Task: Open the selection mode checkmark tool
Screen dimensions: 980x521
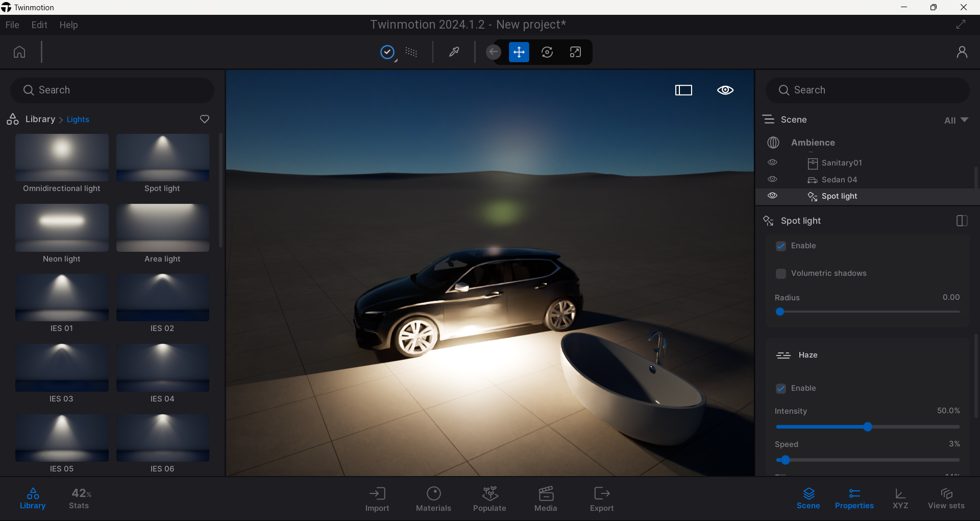Action: point(388,52)
